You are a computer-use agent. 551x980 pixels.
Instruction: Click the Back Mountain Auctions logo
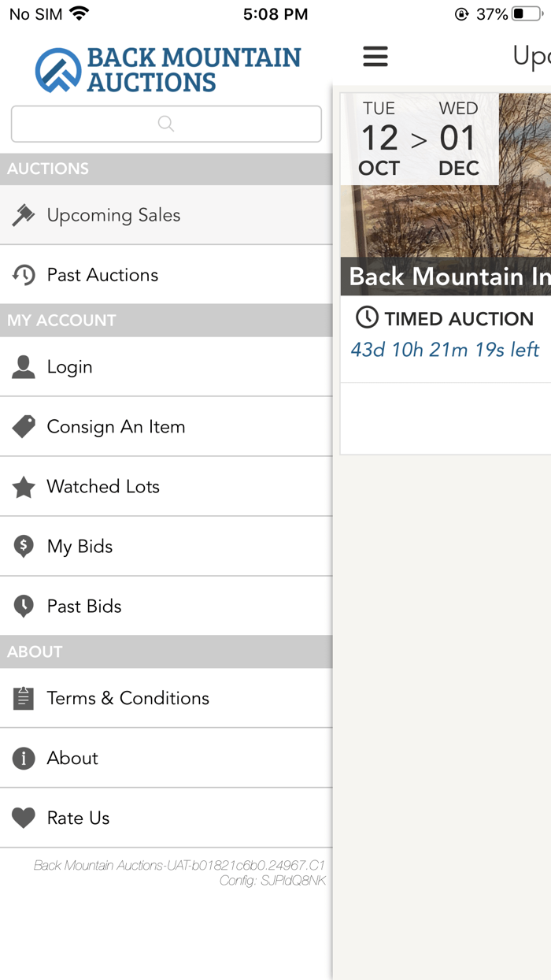pyautogui.click(x=168, y=68)
